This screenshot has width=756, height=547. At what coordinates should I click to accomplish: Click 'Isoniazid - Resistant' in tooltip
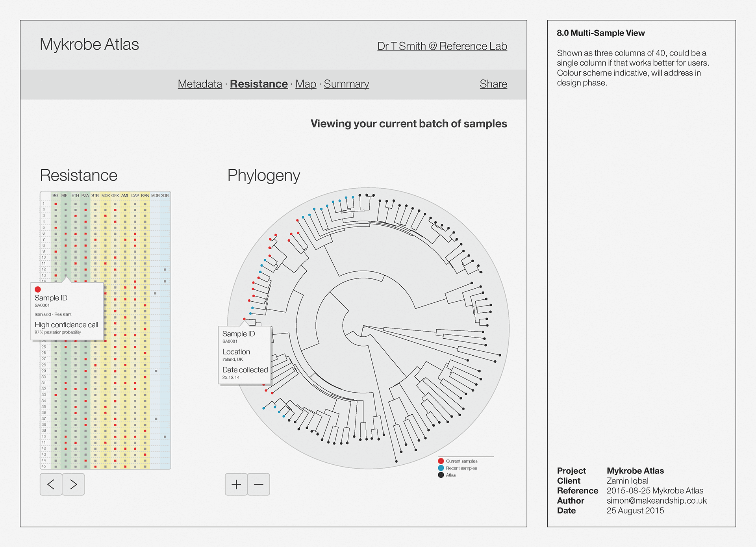(x=53, y=314)
